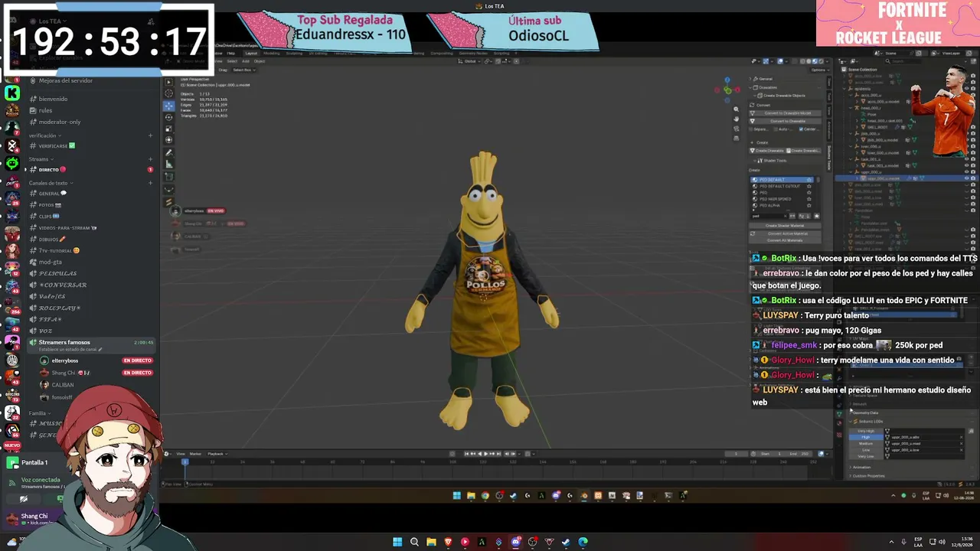Open the Add menu in the 3D viewport

(x=247, y=61)
